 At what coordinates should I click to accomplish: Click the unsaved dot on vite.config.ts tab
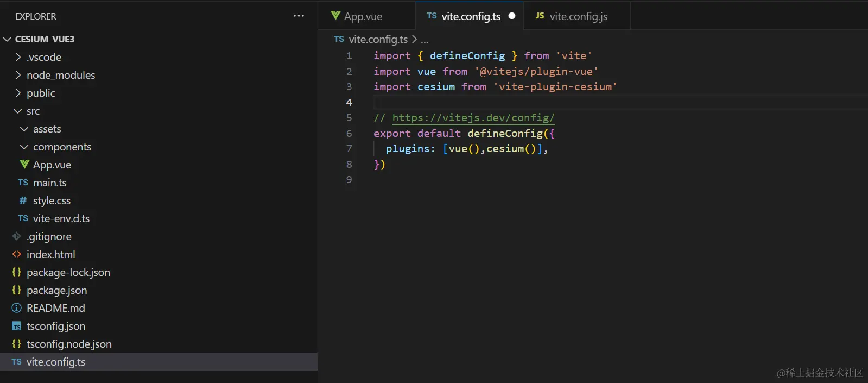point(512,16)
